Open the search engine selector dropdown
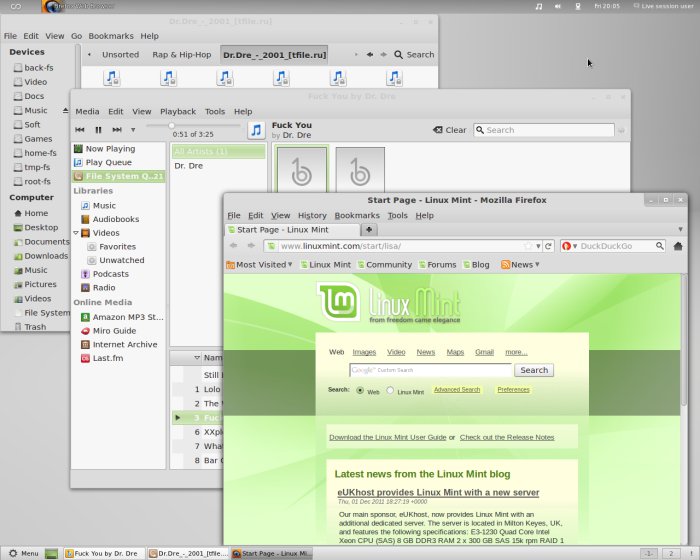Image resolution: width=700 pixels, height=560 pixels. pyautogui.click(x=569, y=246)
